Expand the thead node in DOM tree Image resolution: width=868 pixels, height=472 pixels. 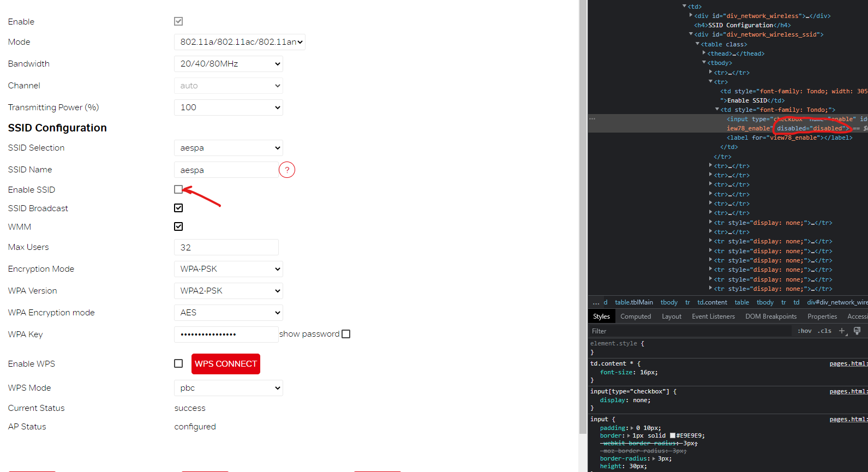tap(704, 53)
